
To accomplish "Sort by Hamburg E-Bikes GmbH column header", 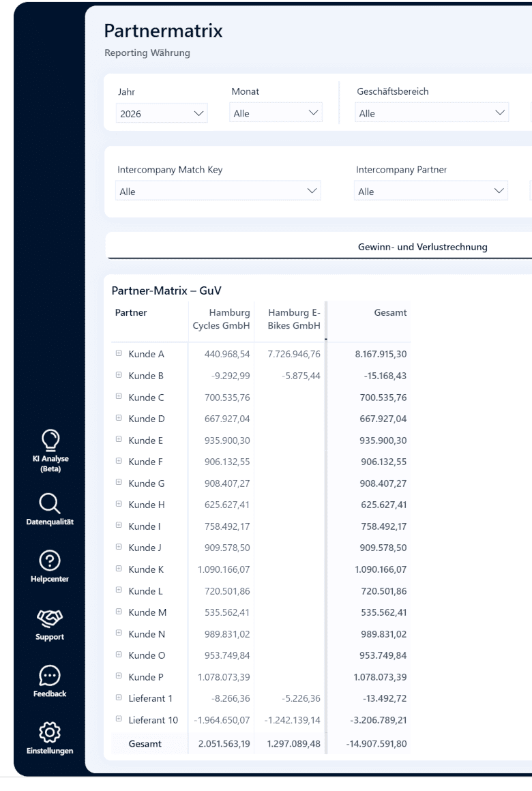I will tap(294, 319).
